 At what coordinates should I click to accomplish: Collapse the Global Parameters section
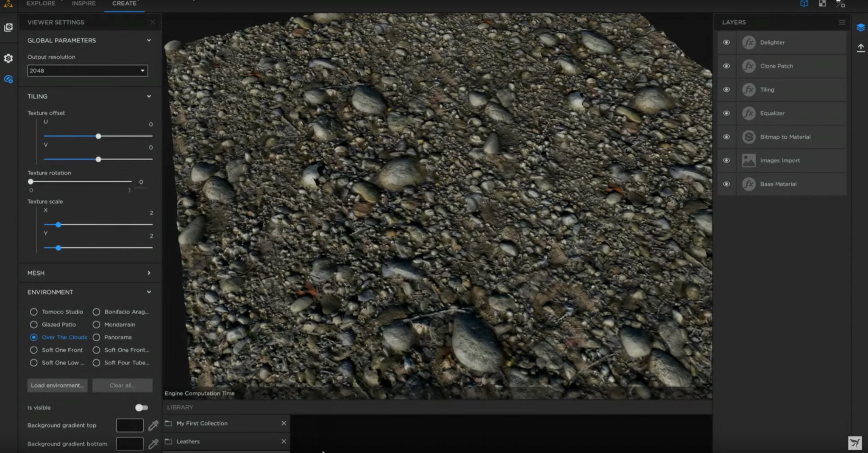tap(149, 40)
